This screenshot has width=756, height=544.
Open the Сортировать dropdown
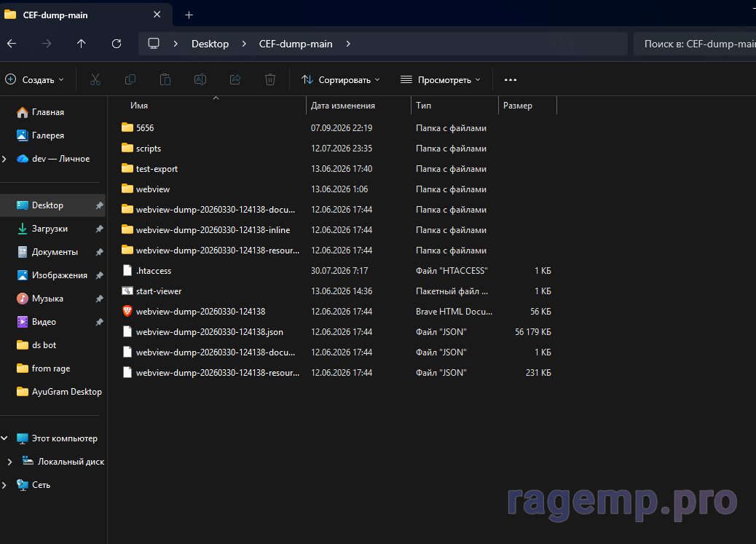click(341, 79)
